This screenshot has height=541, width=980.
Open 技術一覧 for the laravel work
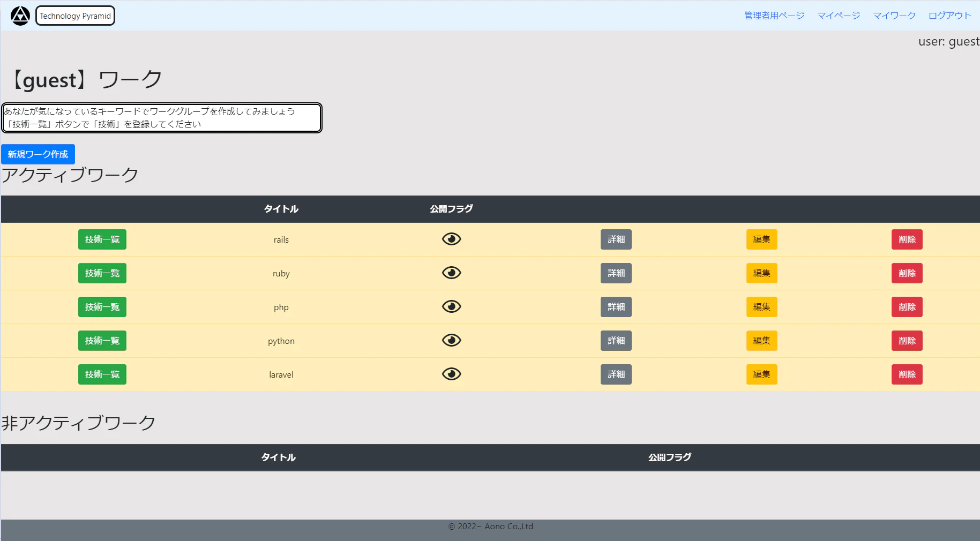(102, 374)
